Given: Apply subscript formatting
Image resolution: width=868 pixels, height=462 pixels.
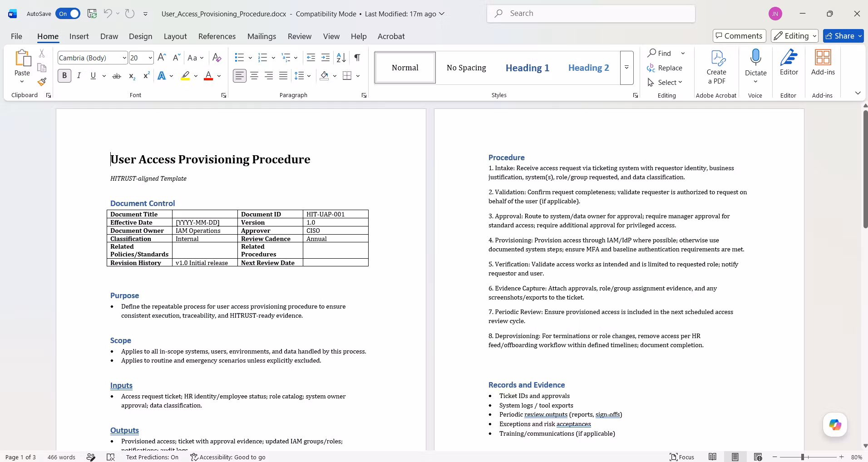Looking at the screenshot, I should click(132, 76).
